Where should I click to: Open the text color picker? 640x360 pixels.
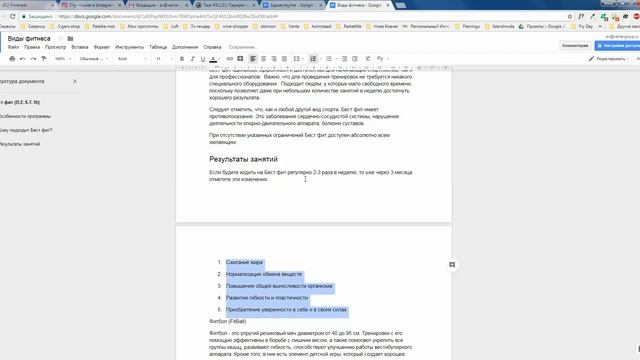coord(213,59)
